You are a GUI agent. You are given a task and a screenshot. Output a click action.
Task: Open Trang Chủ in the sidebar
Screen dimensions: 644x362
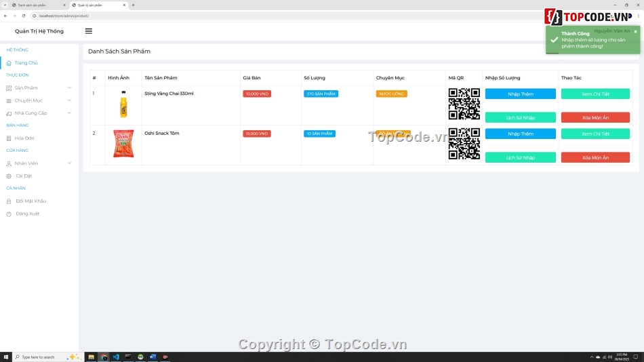26,63
